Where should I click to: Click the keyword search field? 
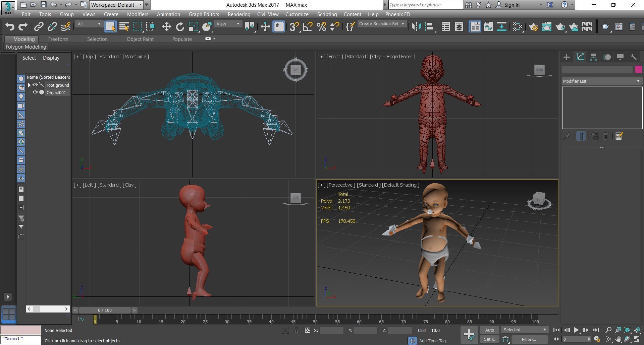pos(426,5)
